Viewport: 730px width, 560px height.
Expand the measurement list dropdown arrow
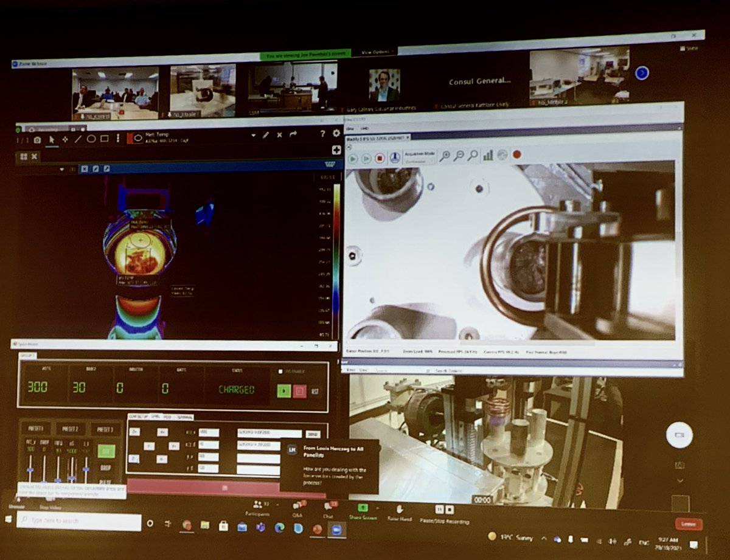253,135
